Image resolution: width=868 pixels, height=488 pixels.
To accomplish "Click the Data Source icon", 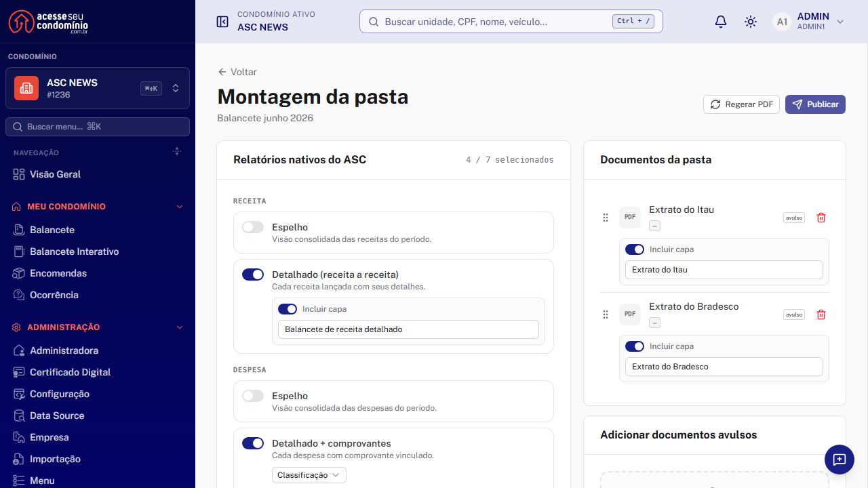I will 19,415.
